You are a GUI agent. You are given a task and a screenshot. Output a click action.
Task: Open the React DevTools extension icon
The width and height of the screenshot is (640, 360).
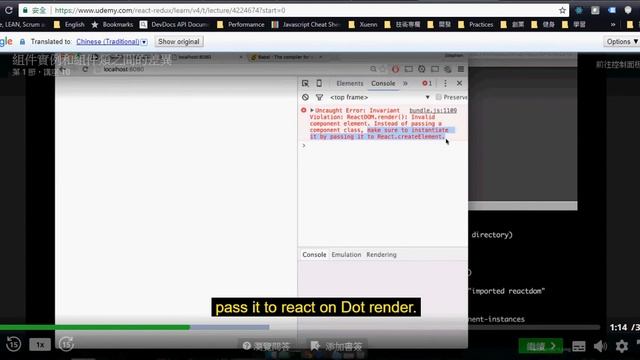(579, 10)
